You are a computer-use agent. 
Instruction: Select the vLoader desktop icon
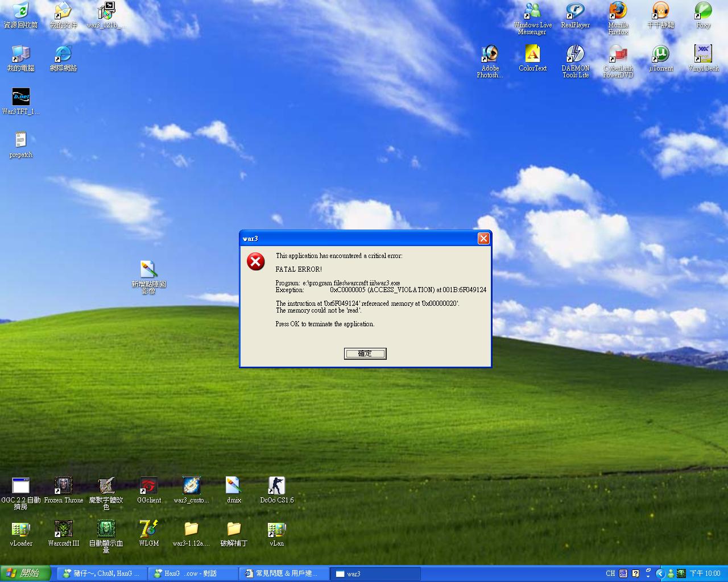tap(20, 533)
